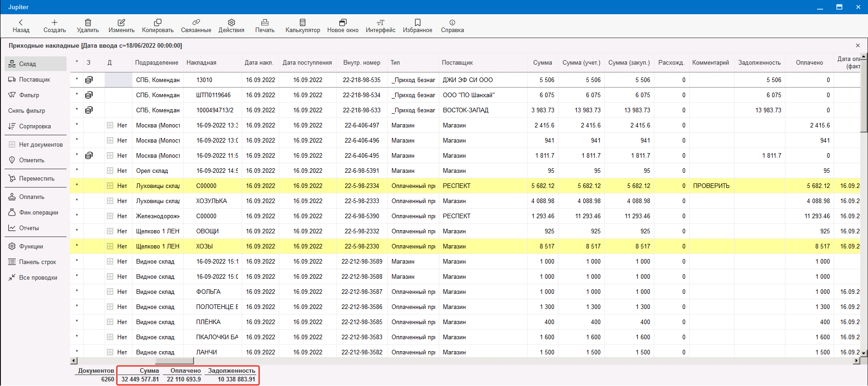Open the Калькулятор tool
Screen dimensions: 868x386
pos(303,26)
